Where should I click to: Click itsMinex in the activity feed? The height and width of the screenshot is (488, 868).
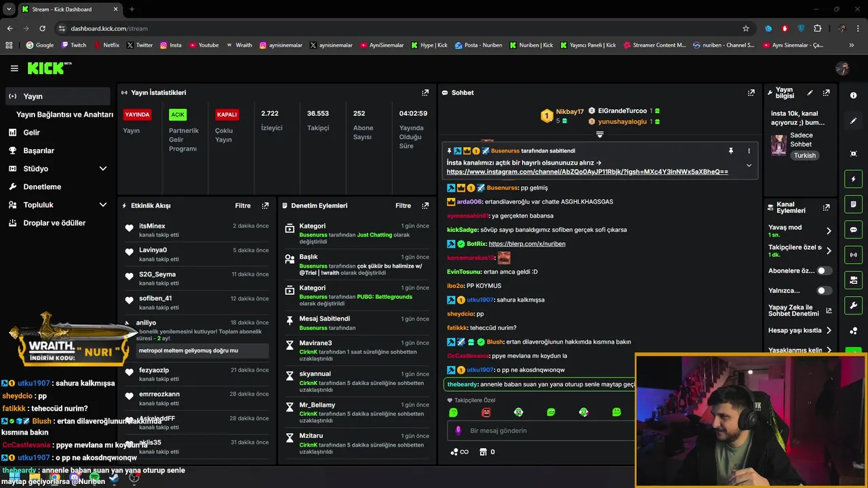(152, 226)
